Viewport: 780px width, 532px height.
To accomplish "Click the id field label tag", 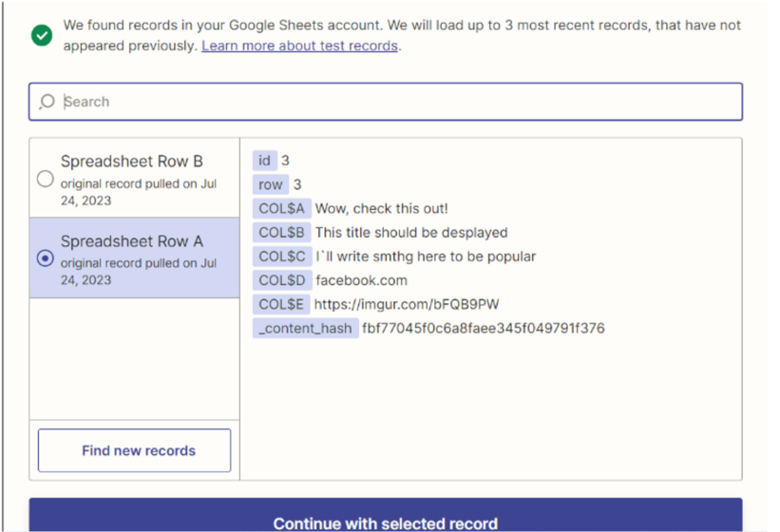I will (x=264, y=161).
